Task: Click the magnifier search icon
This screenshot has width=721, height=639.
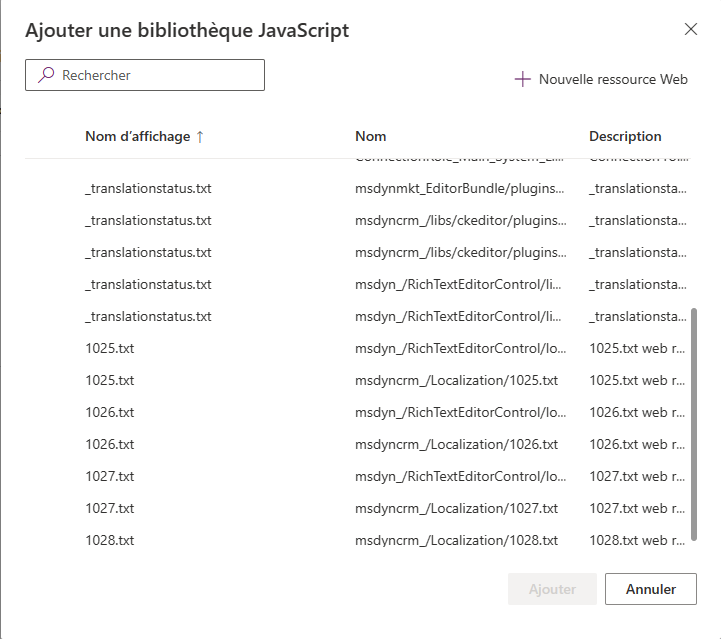Action: (x=46, y=74)
